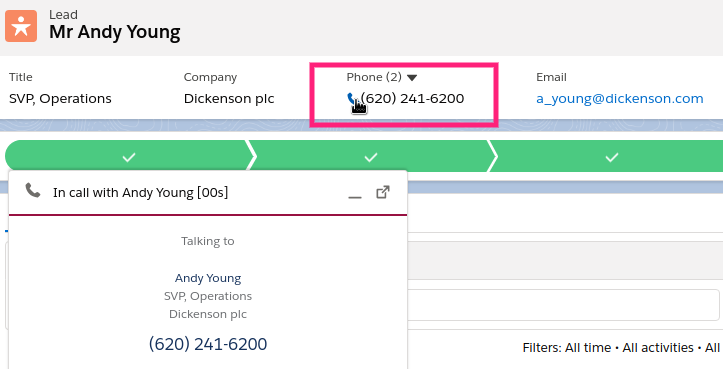
Task: Click the input field right of call panel
Action: click(x=563, y=305)
